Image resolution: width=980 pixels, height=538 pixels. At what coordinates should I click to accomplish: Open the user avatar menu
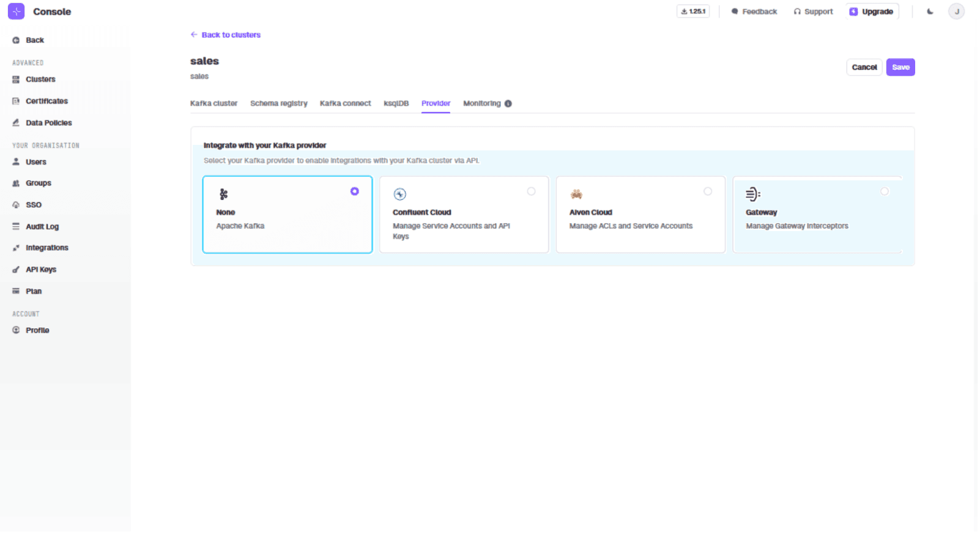(x=956, y=12)
